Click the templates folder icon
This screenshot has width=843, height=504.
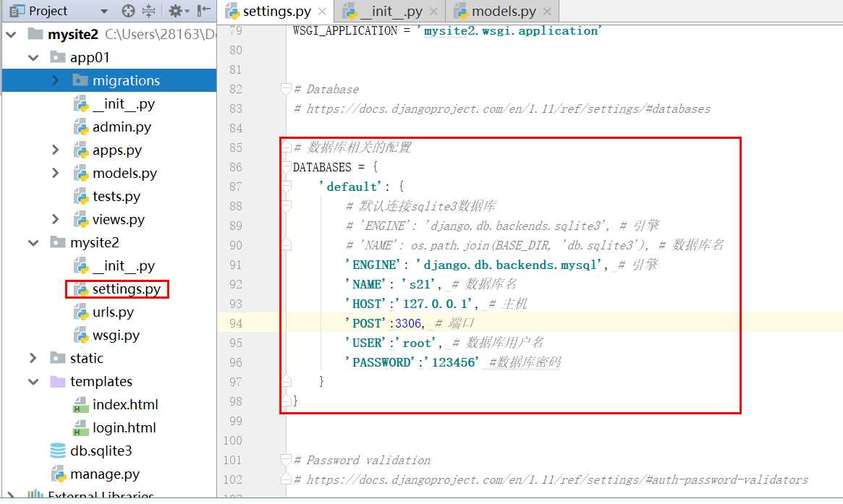coord(57,382)
